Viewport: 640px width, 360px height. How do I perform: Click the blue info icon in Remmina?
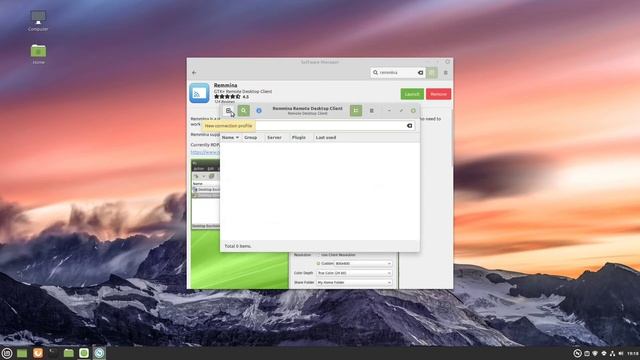click(x=259, y=111)
